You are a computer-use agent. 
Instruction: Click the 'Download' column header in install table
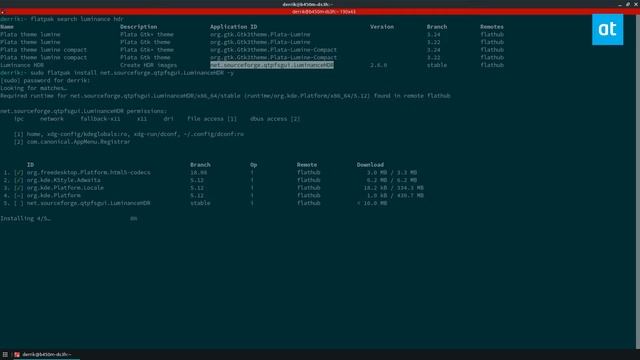pyautogui.click(x=370, y=164)
